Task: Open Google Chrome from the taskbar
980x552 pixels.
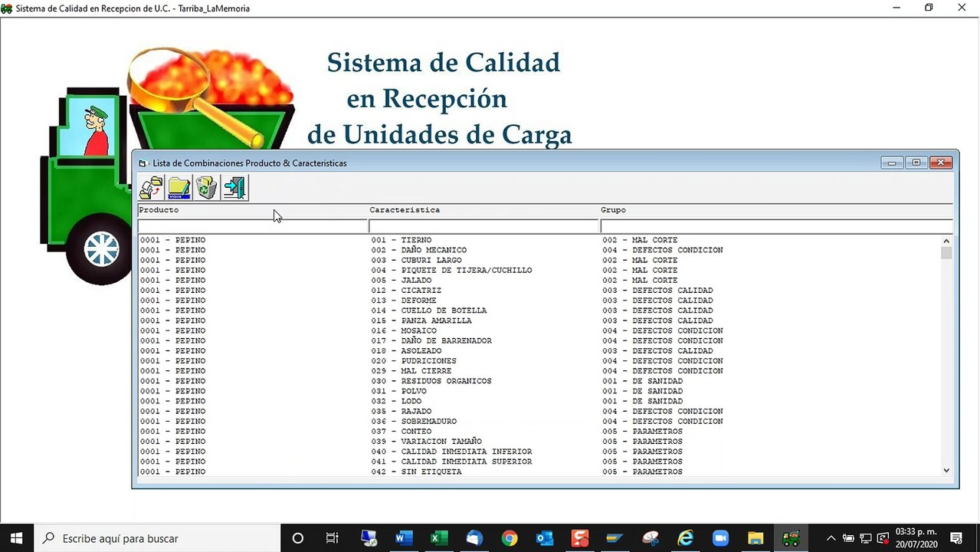Action: 510,538
